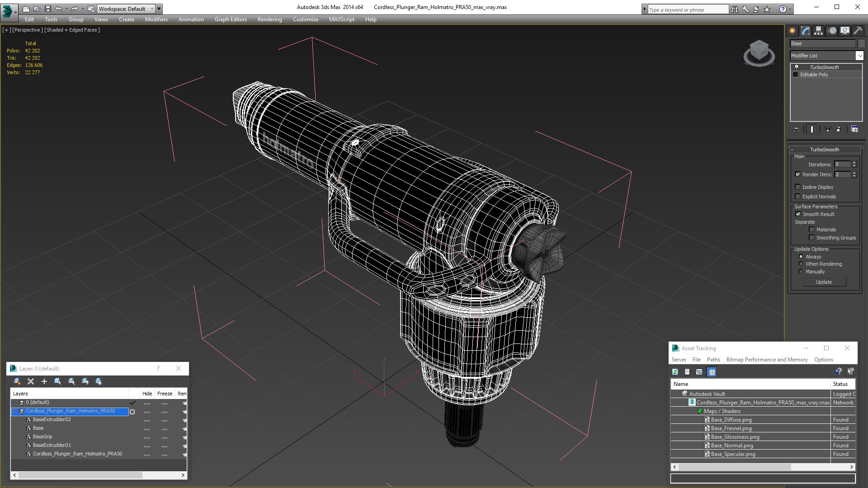868x488 pixels.
Task: Enable Isoline Display checkbox
Action: (798, 187)
